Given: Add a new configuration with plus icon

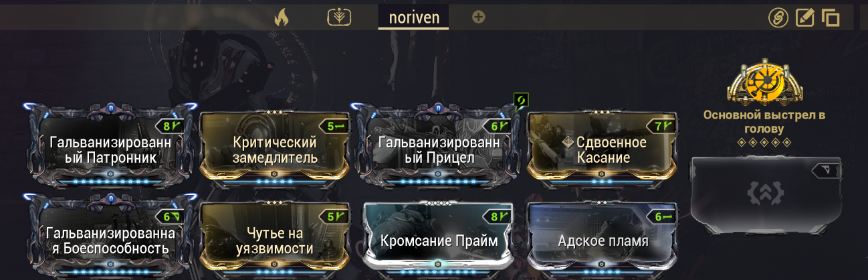Looking at the screenshot, I should coord(478,17).
